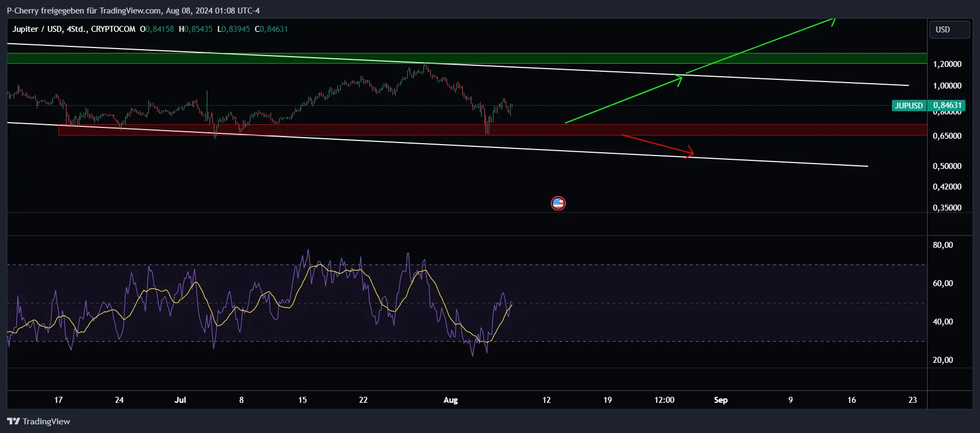Click the 17 date label on time axis
This screenshot has width=980, height=433.
(58, 400)
